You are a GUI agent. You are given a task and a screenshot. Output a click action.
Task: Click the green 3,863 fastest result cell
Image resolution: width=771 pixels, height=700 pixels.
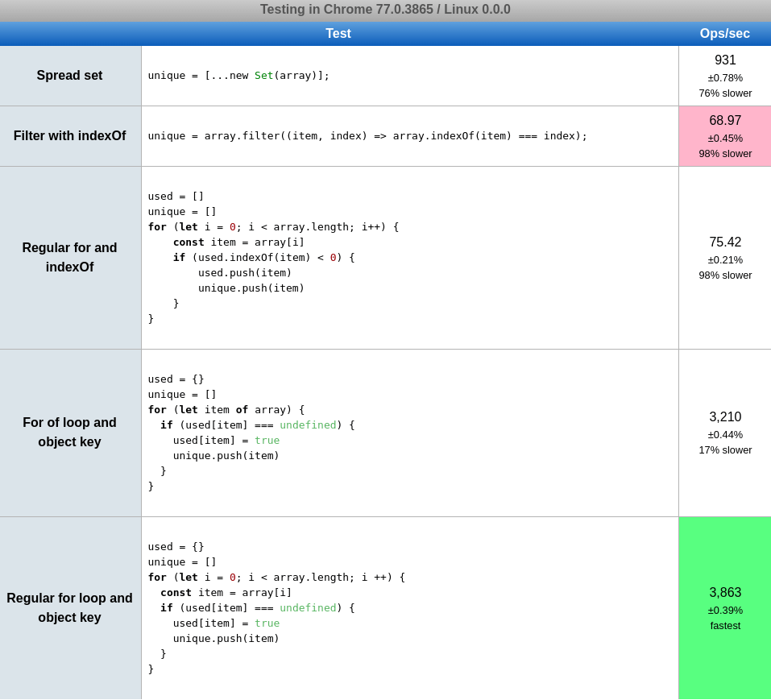(x=725, y=608)
